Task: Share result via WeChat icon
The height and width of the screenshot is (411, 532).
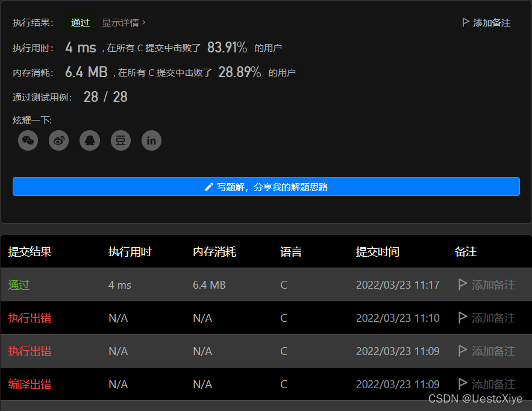Action: point(28,140)
